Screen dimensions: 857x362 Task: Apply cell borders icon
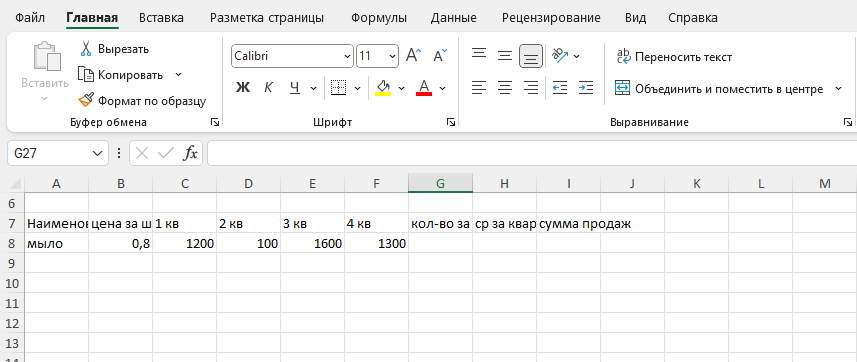point(339,87)
